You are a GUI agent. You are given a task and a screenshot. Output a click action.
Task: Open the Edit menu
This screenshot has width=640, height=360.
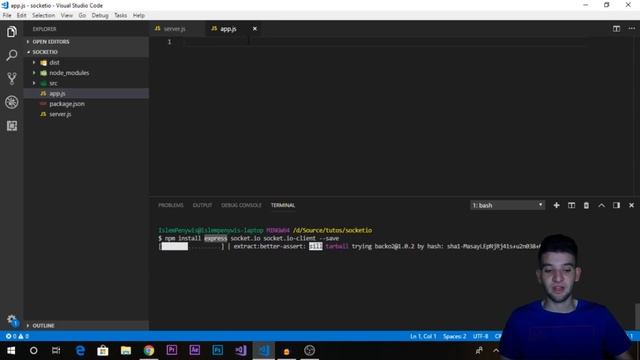click(22, 15)
